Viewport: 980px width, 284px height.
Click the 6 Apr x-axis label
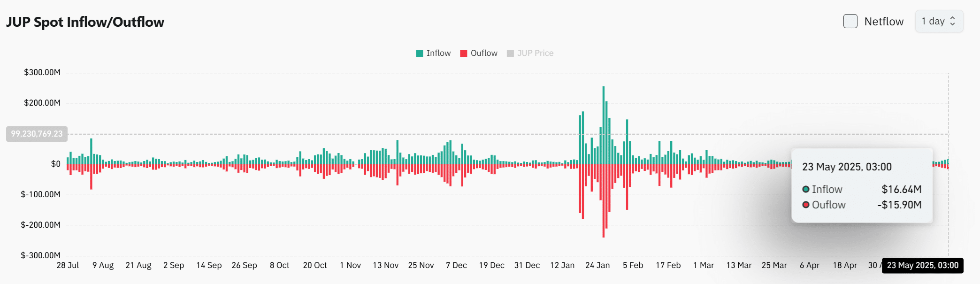point(810,265)
